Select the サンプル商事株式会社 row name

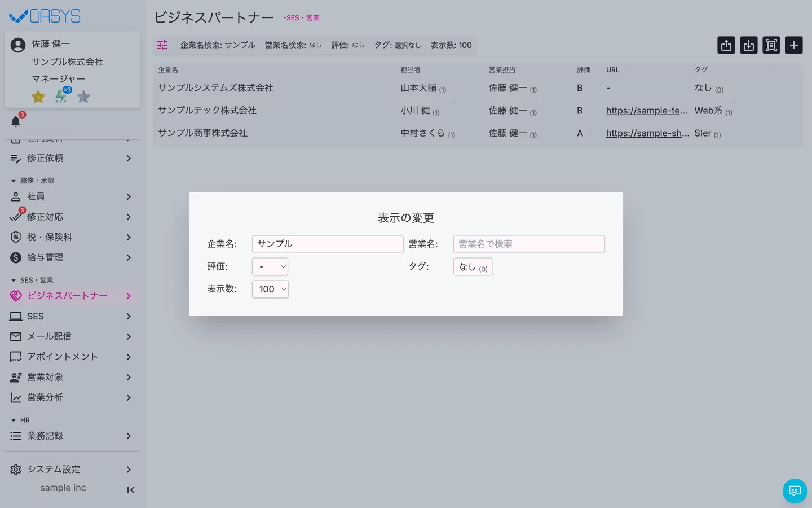[203, 133]
